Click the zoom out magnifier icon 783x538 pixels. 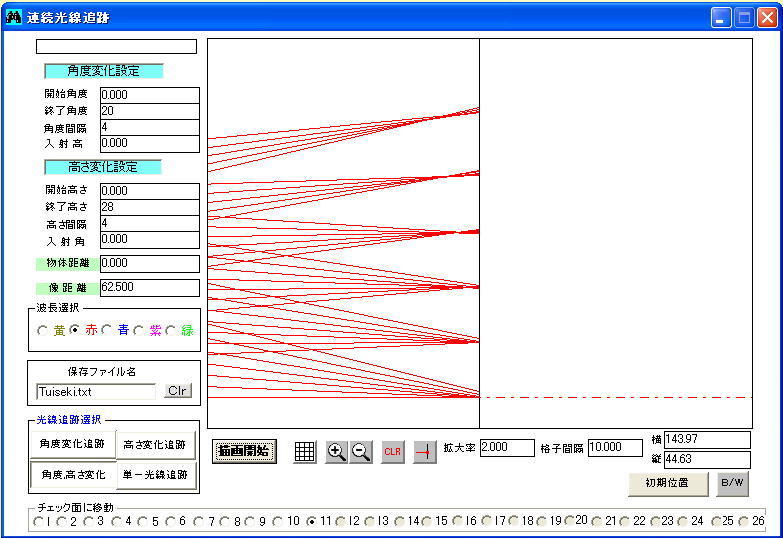(361, 452)
